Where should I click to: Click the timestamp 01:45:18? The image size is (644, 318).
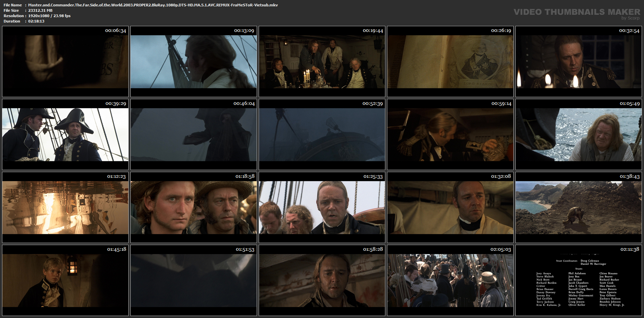[117, 249]
